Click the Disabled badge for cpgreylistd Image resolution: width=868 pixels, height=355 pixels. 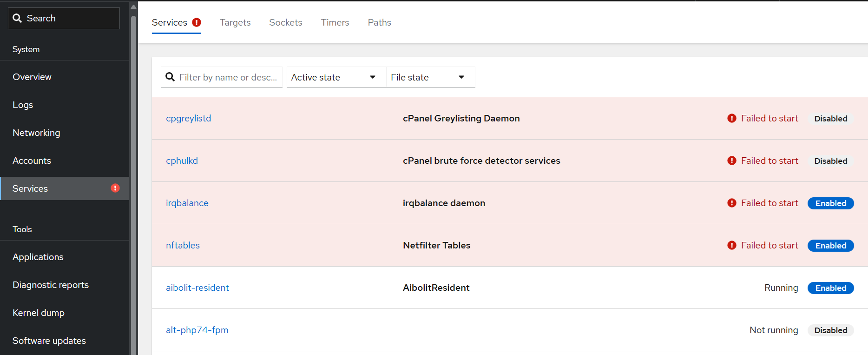click(x=830, y=119)
